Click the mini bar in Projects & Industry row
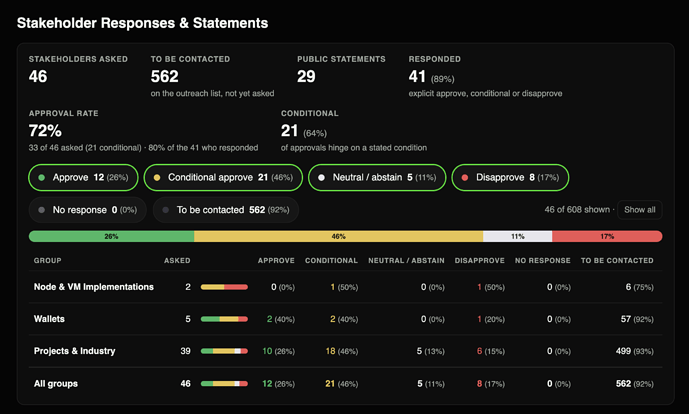 tap(224, 351)
